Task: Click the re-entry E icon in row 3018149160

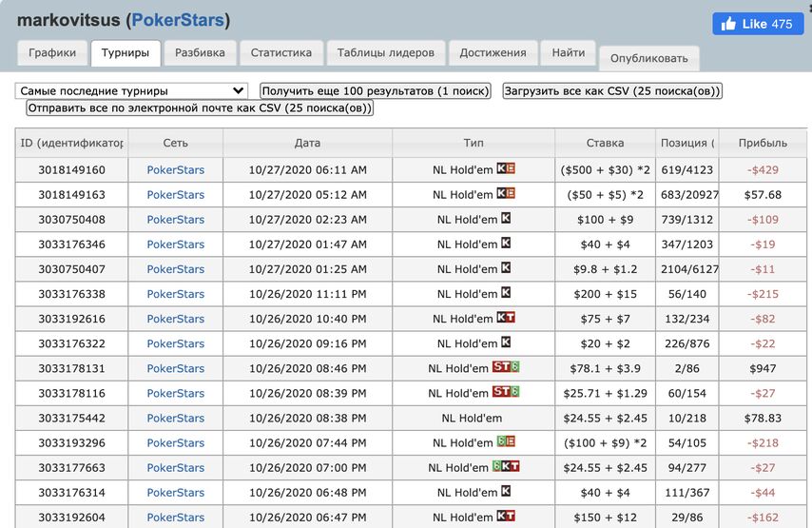Action: [x=511, y=169]
